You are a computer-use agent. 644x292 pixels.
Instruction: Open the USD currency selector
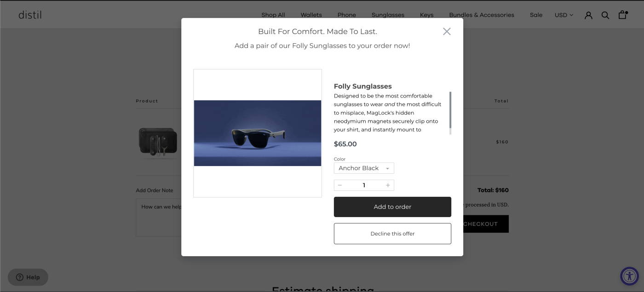coord(564,15)
